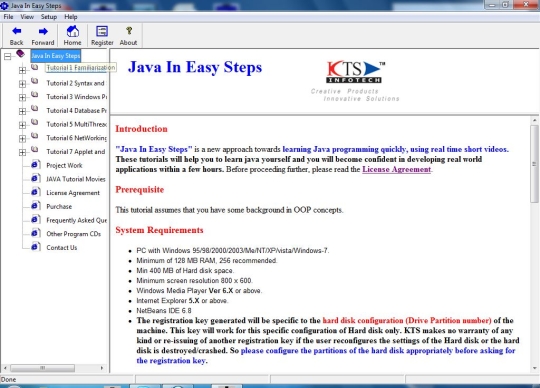Screen dimensions: 540x388
Task: Follow the License Agreement hyperlink in Introduction
Action: (x=396, y=169)
